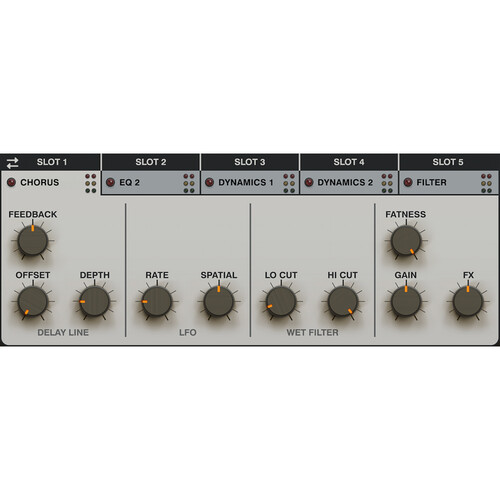Click the Hi Cut knob
The height and width of the screenshot is (500, 500).
pos(343,301)
